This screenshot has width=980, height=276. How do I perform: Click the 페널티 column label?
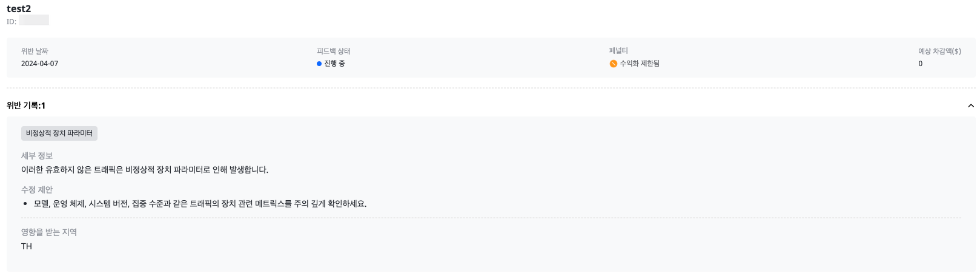pos(618,51)
